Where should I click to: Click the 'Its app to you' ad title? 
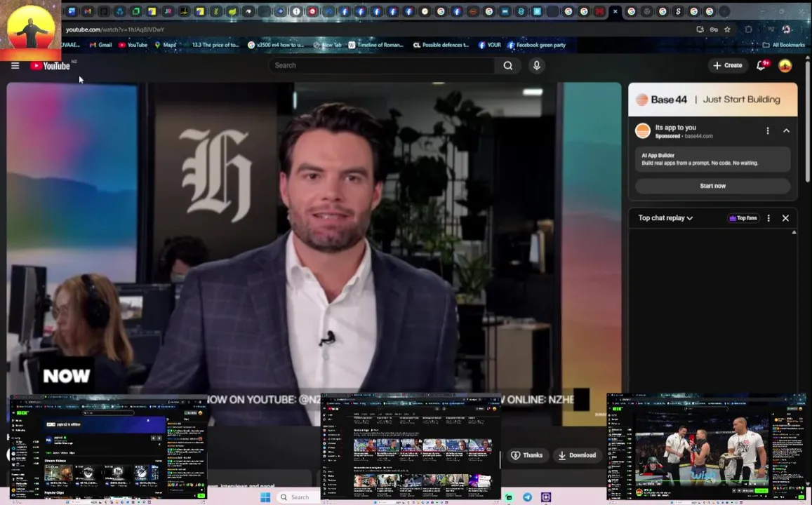(x=675, y=127)
